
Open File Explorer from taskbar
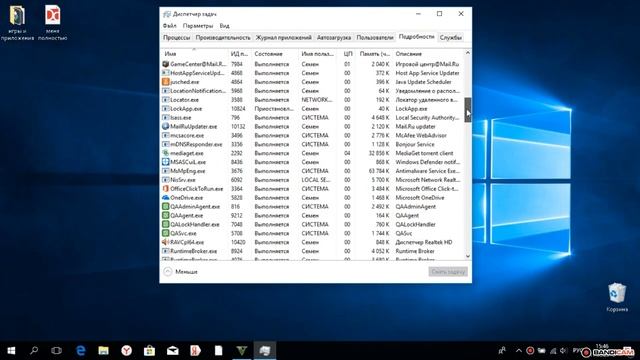pyautogui.click(x=103, y=351)
